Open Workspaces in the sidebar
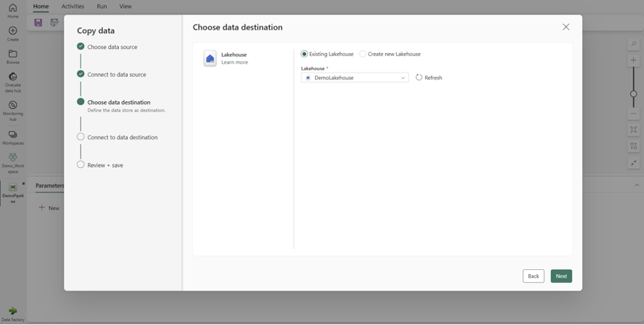644x325 pixels. (x=13, y=138)
